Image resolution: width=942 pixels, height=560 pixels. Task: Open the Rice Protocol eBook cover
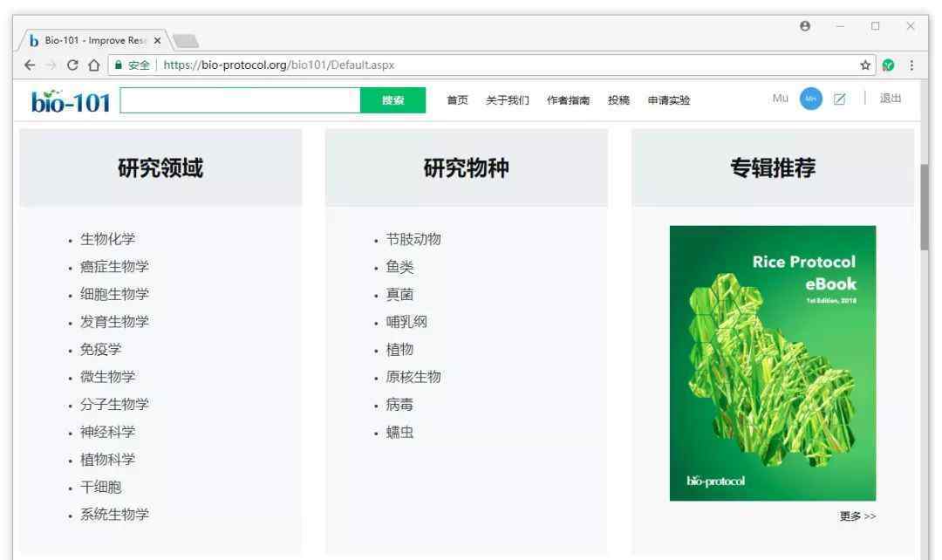[x=773, y=363]
